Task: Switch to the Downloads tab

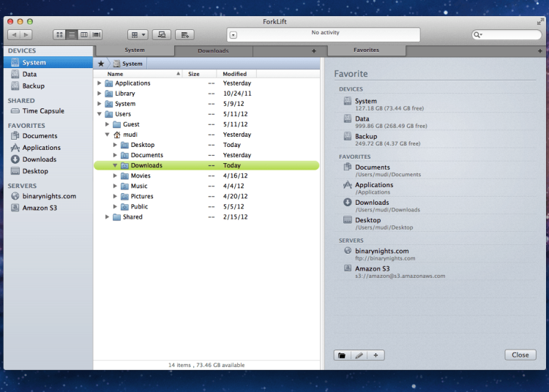Action: [x=213, y=50]
